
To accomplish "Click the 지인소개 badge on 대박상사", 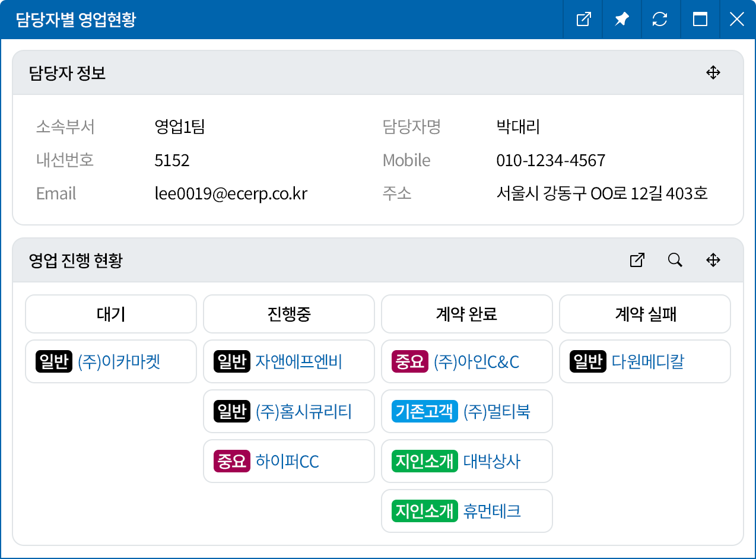I will [x=424, y=461].
